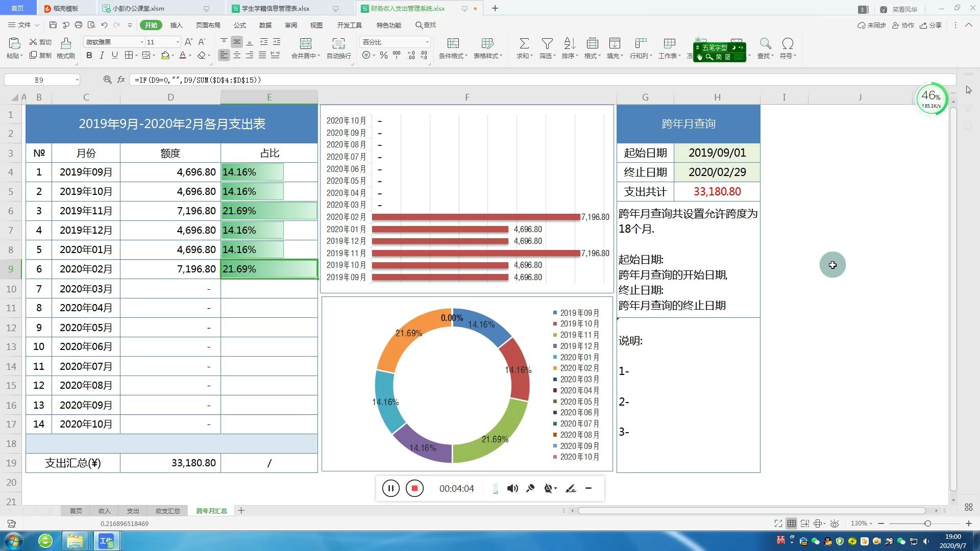Click the align right icon
Viewport: 980px width, 551px height.
(x=250, y=55)
